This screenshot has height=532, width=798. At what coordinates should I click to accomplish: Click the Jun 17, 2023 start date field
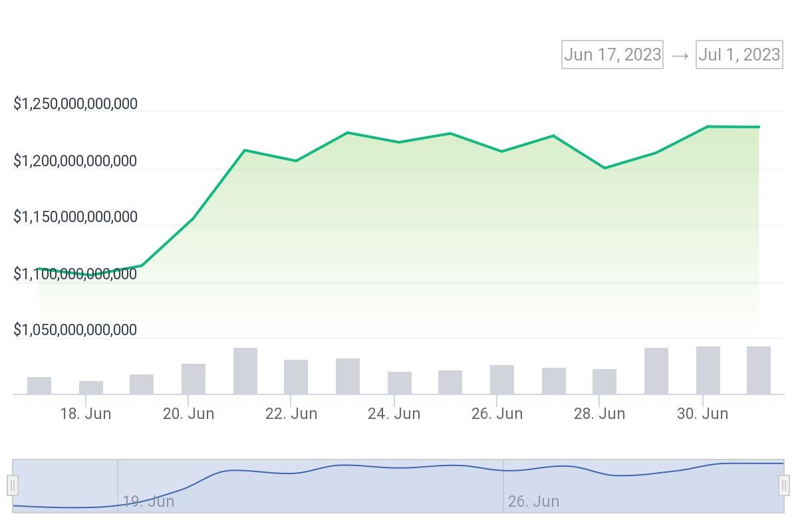(x=612, y=55)
